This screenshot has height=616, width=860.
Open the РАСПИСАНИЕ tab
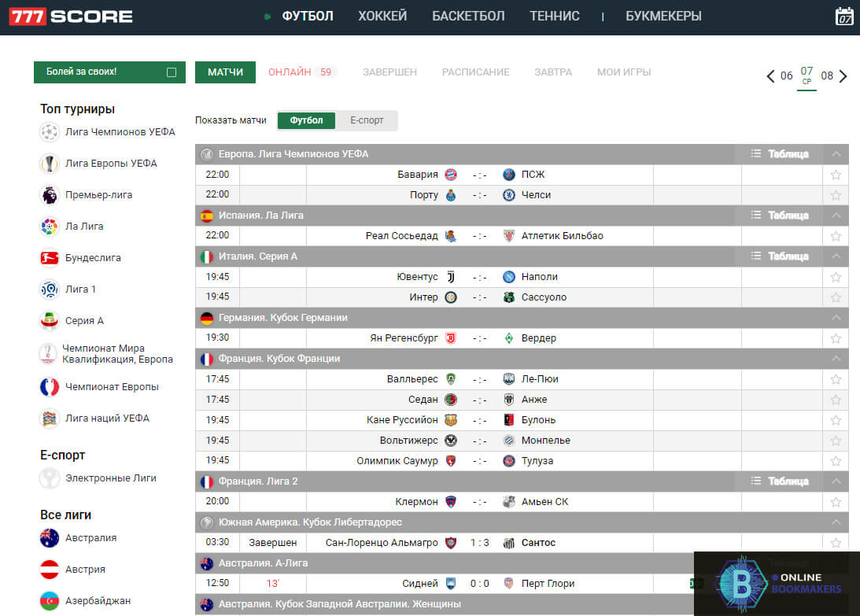pyautogui.click(x=475, y=72)
